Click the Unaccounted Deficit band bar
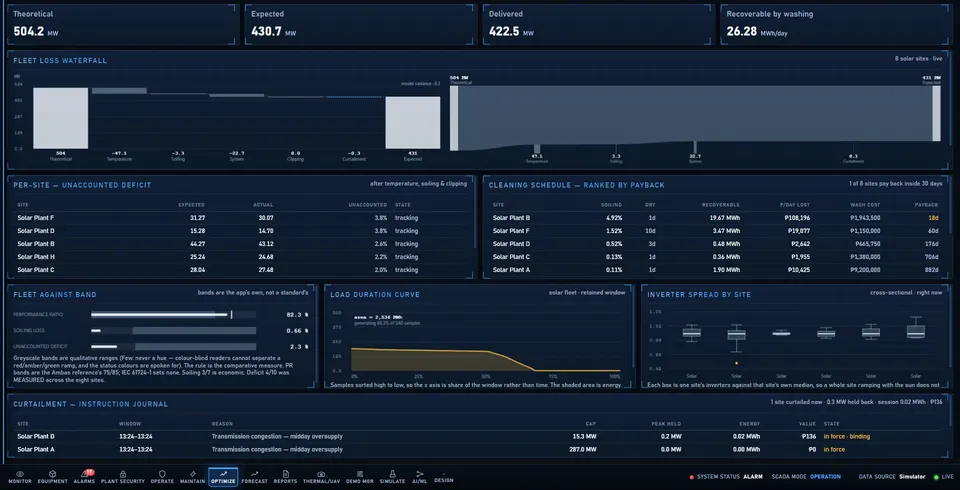The width and height of the screenshot is (960, 490). click(x=173, y=347)
